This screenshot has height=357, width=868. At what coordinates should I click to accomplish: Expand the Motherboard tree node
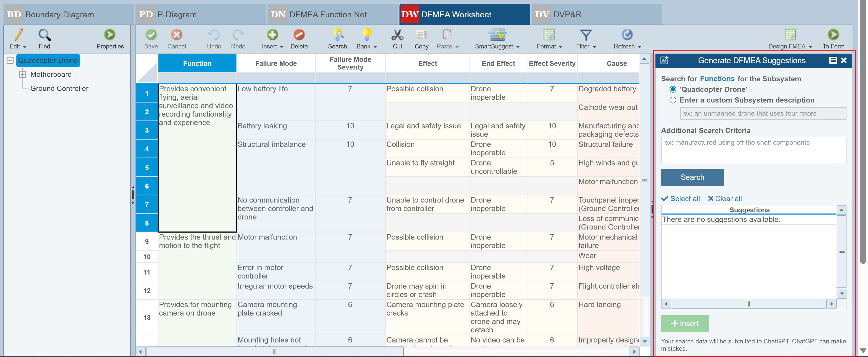[x=22, y=74]
